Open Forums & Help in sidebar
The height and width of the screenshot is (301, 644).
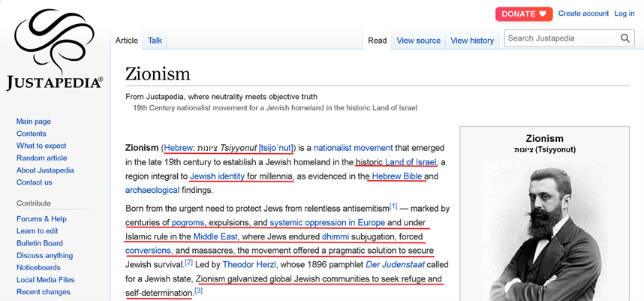(x=42, y=219)
